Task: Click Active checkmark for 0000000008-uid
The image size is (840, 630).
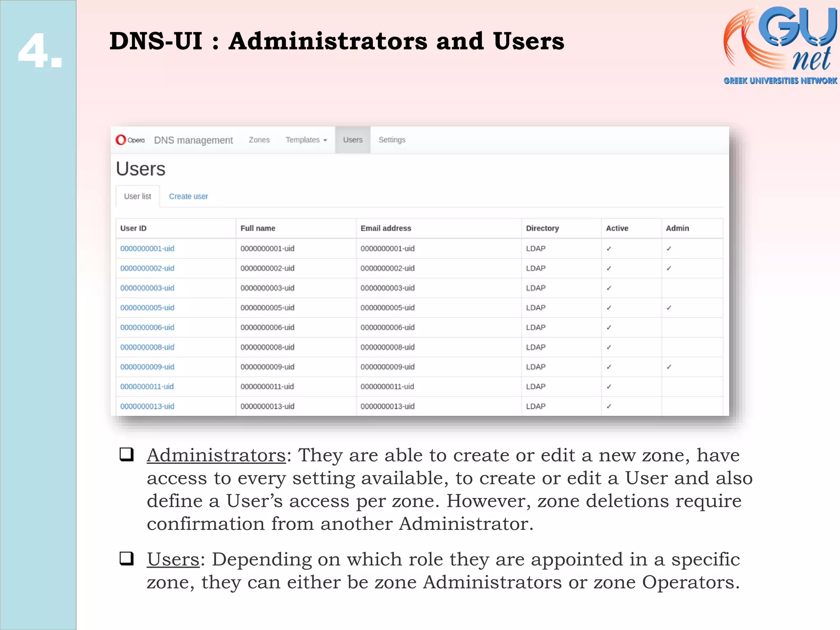Action: click(609, 347)
